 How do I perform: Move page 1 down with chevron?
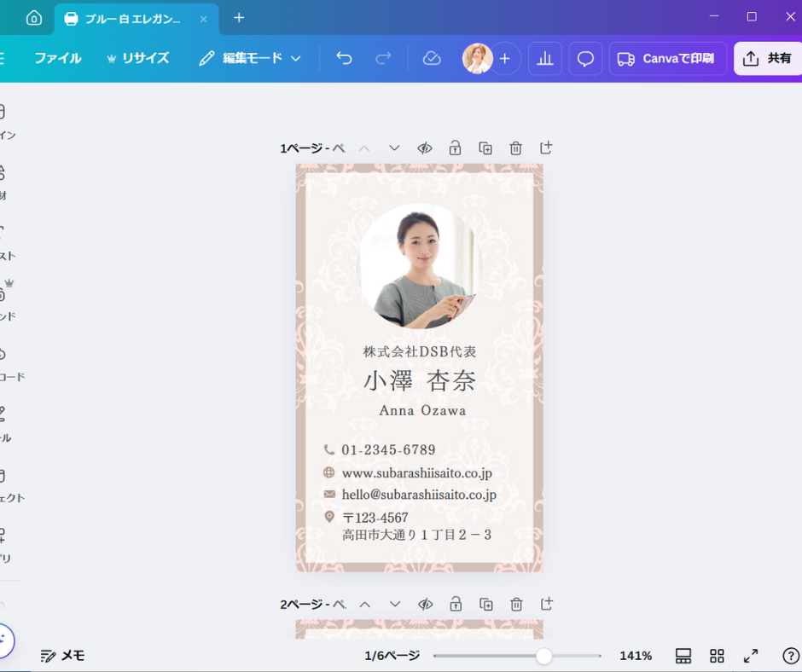click(394, 148)
